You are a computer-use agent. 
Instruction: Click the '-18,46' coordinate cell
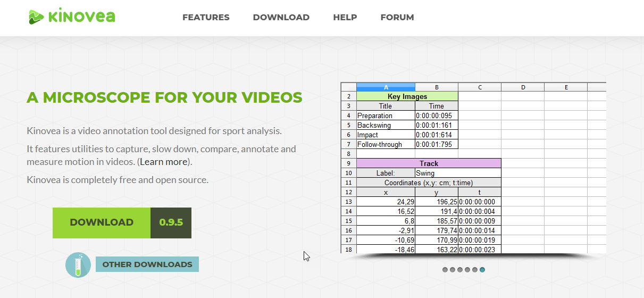(386, 249)
